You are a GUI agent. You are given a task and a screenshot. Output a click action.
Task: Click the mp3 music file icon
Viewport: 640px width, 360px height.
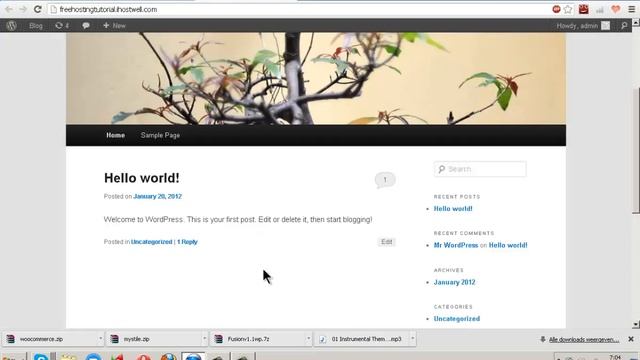322,339
